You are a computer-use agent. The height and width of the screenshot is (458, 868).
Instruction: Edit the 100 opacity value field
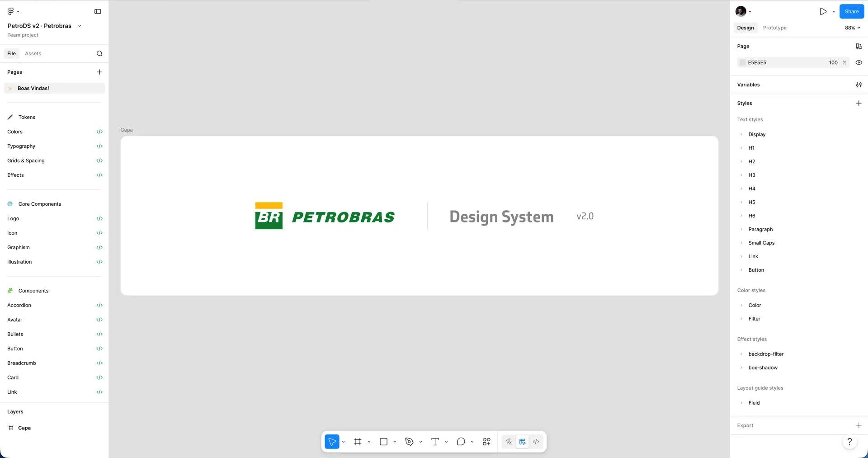[833, 62]
